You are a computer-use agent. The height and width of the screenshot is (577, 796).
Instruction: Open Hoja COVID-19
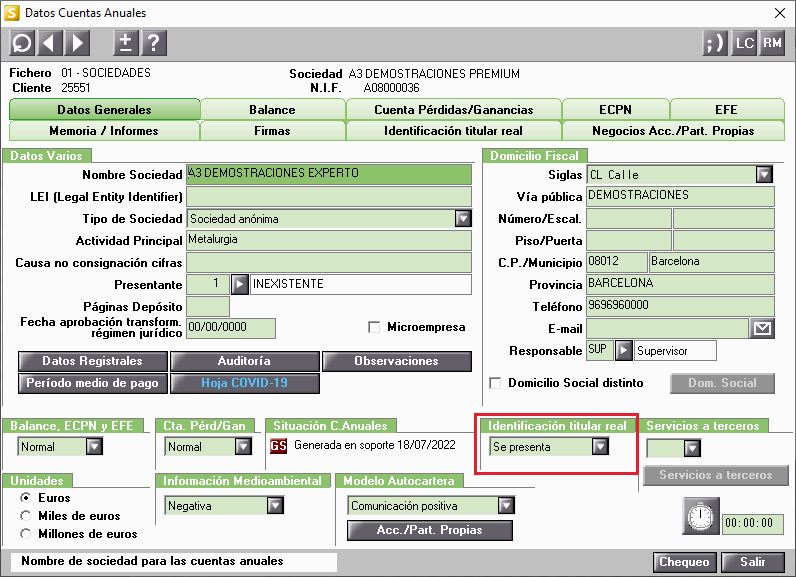coord(244,383)
